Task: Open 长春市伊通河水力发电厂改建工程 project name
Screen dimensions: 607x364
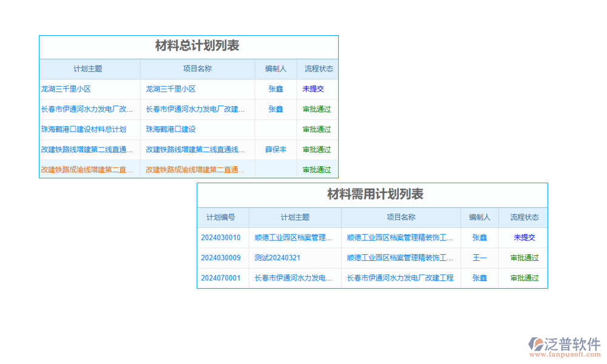Action: tap(400, 278)
